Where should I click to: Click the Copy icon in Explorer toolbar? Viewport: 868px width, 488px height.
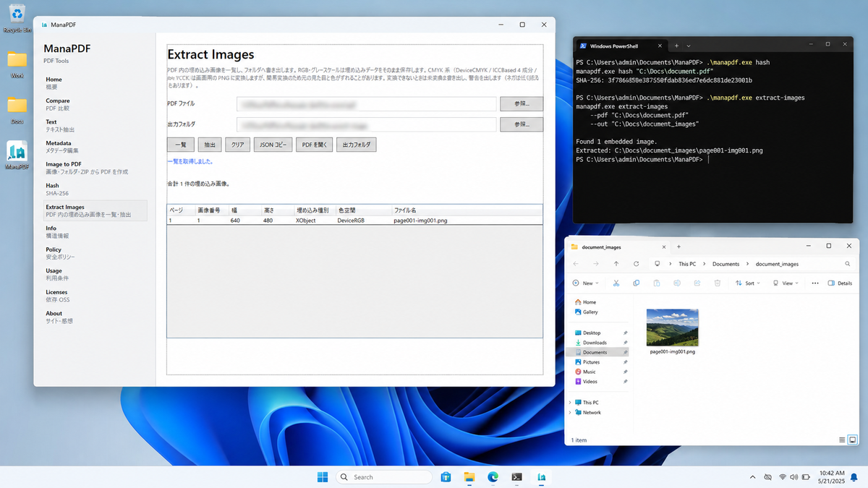[637, 283]
